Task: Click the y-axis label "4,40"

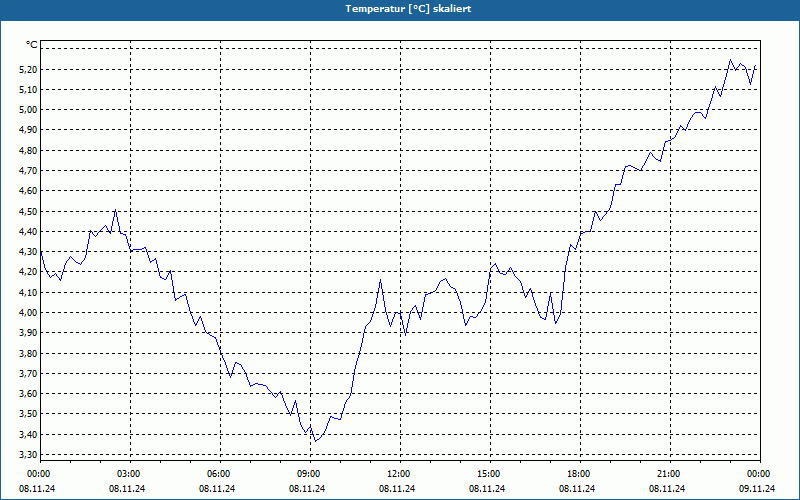Action: pyautogui.click(x=28, y=232)
